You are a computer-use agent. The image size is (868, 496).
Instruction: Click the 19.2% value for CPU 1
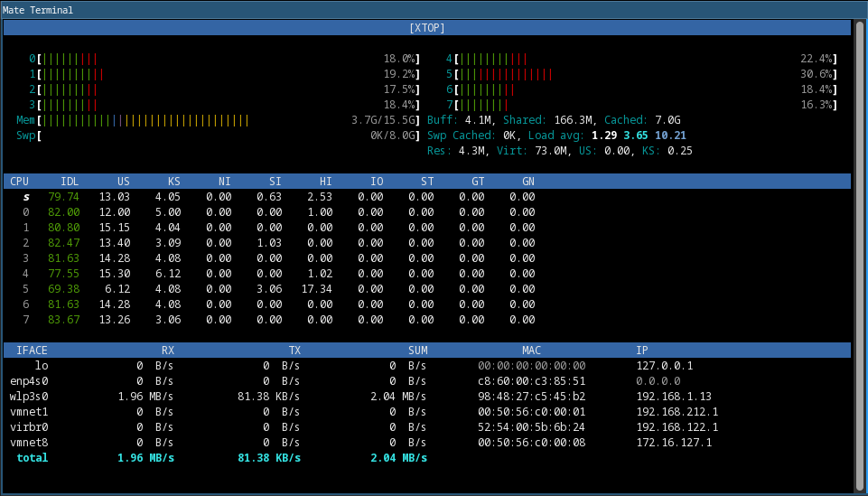point(399,74)
